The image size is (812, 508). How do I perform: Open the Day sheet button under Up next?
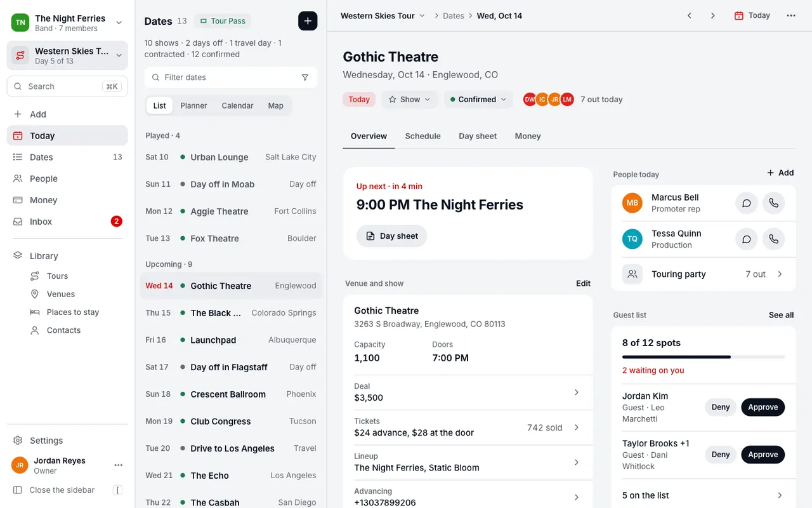(391, 236)
